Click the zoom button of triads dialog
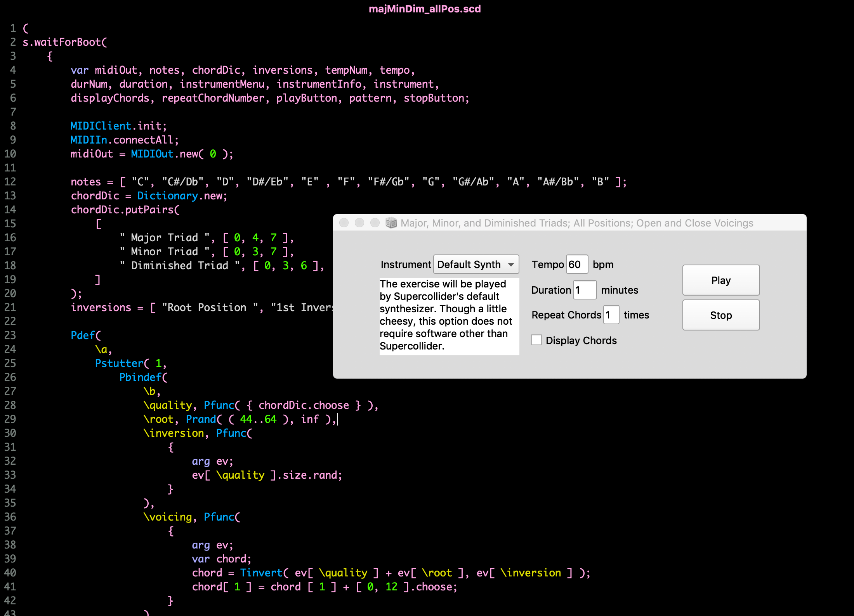The image size is (854, 616). [375, 223]
